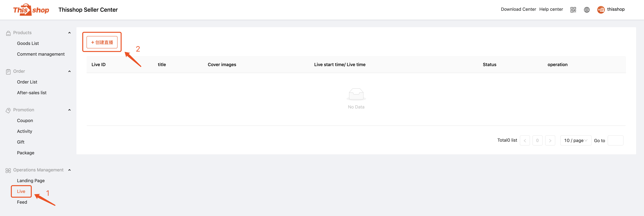Select Coupon in sidebar
644x216 pixels.
coord(25,120)
